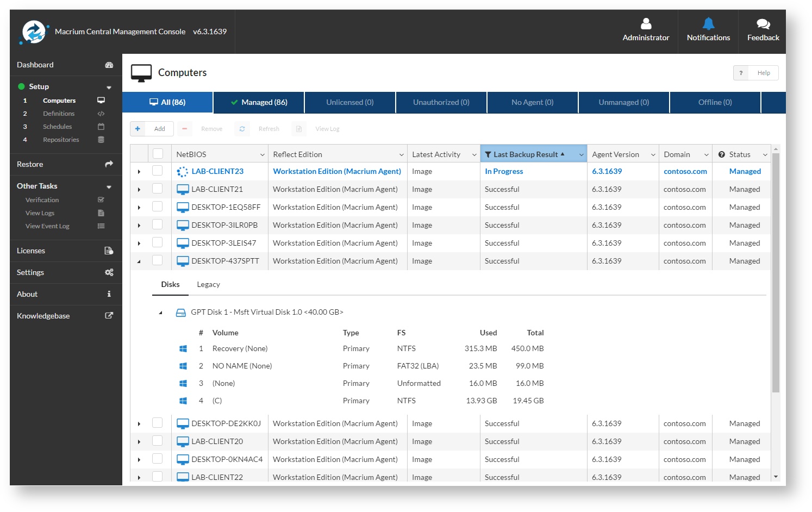Image resolution: width=812 pixels, height=512 pixels.
Task: Click the Verification check icon
Action: coord(101,200)
